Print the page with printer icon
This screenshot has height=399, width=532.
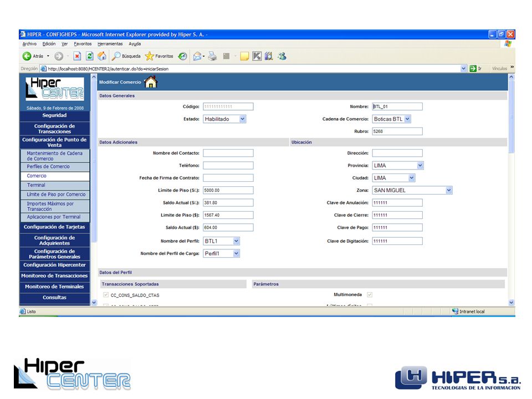click(x=212, y=56)
